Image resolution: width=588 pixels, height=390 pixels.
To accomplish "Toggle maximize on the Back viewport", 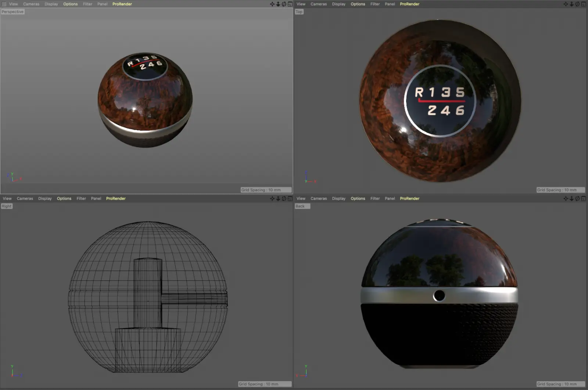I will click(583, 199).
